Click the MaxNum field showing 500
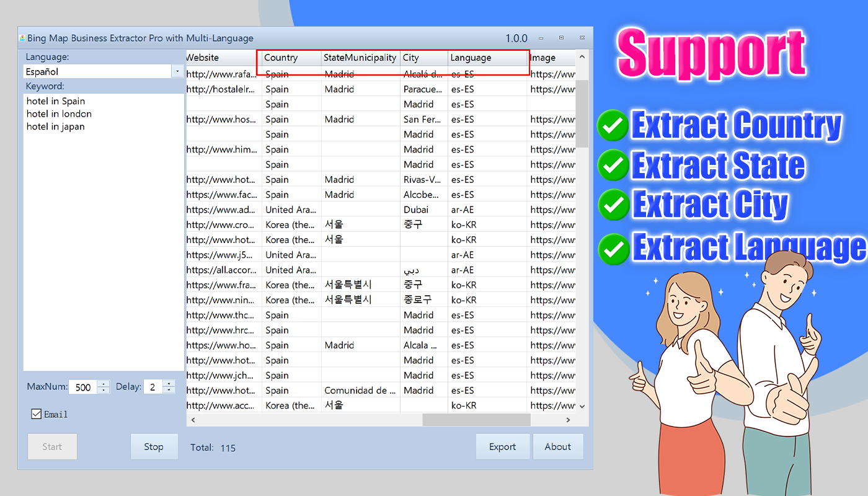 [x=83, y=387]
